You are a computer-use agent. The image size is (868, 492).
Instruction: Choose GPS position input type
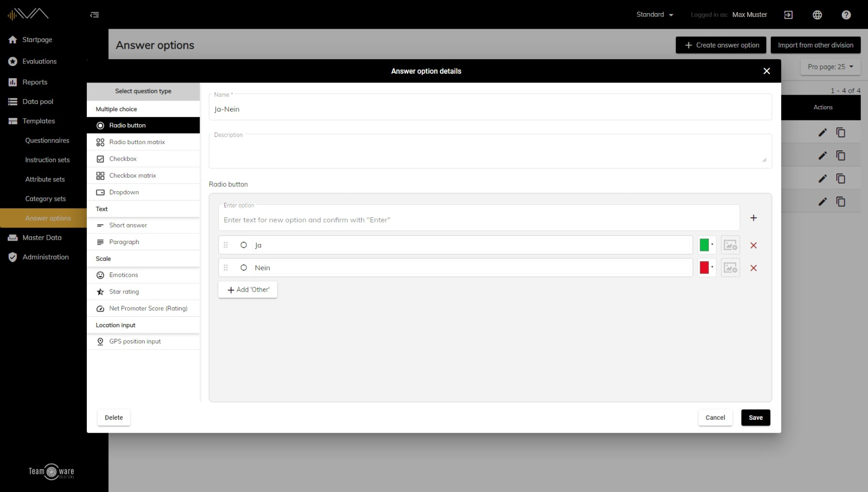tap(143, 342)
